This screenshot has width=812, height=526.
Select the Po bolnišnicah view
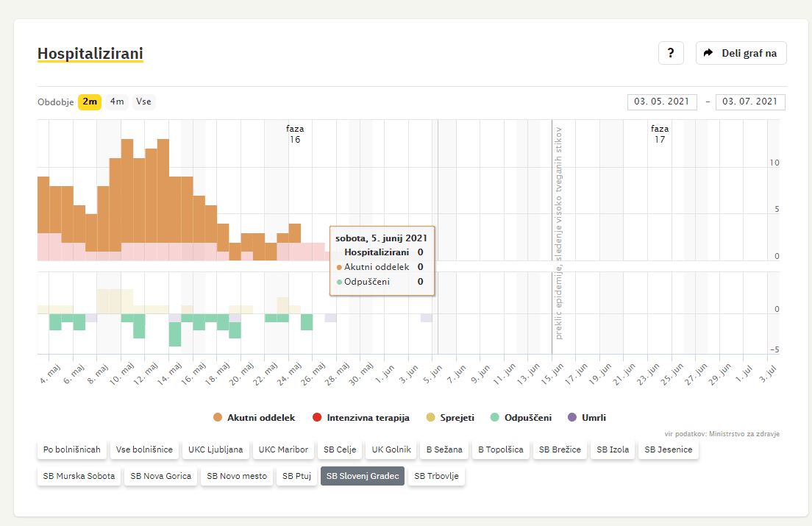(72, 449)
